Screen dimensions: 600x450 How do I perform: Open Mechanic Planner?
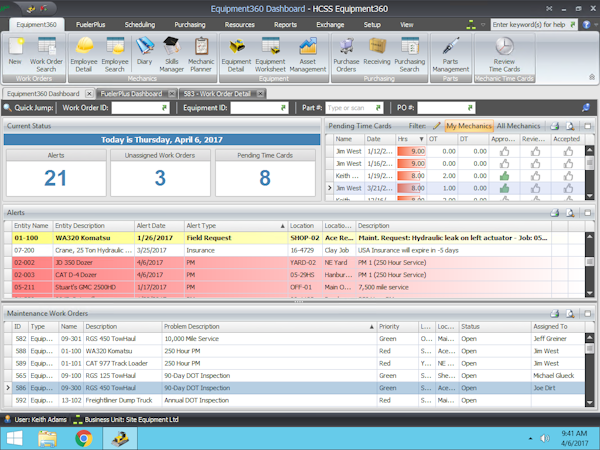point(201,55)
